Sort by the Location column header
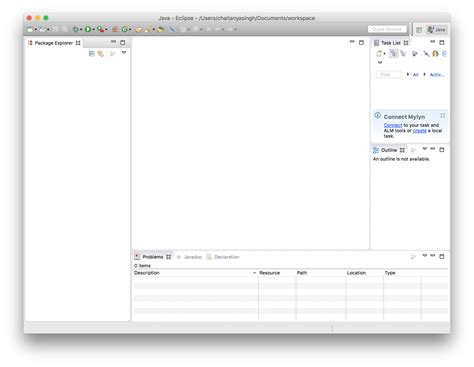The image size is (474, 367). [x=365, y=273]
